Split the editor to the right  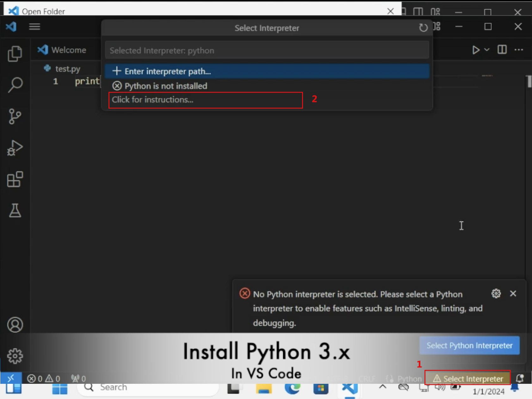[x=502, y=50]
